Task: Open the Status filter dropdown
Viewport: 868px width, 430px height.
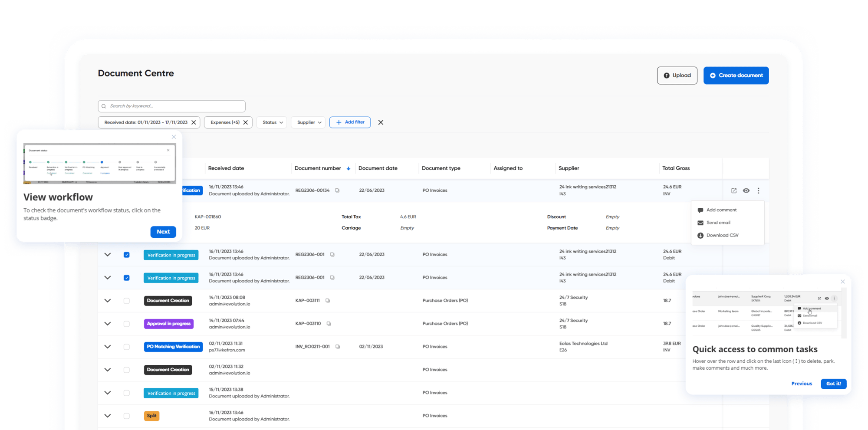Action: click(x=272, y=122)
